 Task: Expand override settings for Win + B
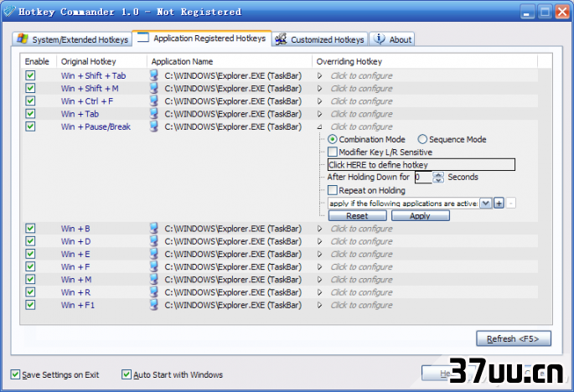click(x=319, y=229)
